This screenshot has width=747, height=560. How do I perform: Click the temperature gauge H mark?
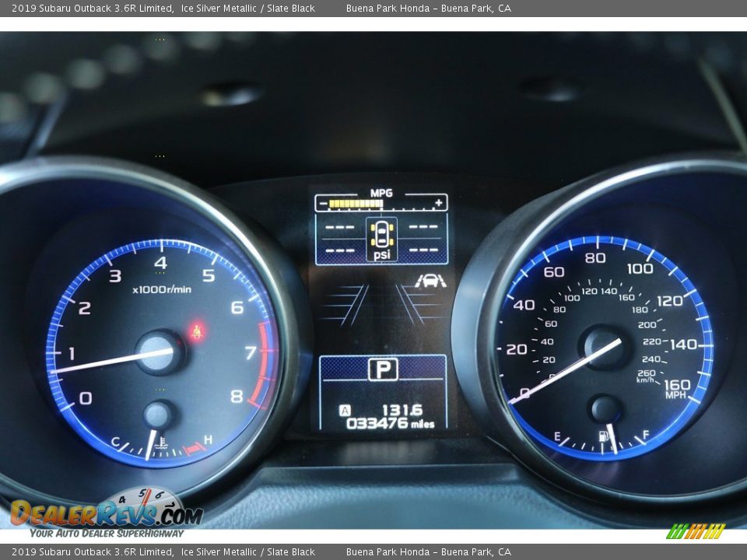pos(209,439)
